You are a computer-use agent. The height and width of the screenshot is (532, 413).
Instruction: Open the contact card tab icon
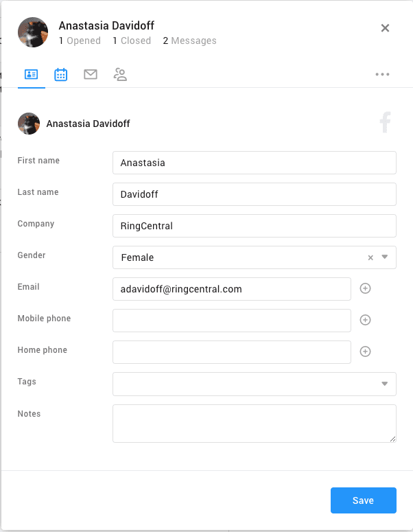click(31, 75)
